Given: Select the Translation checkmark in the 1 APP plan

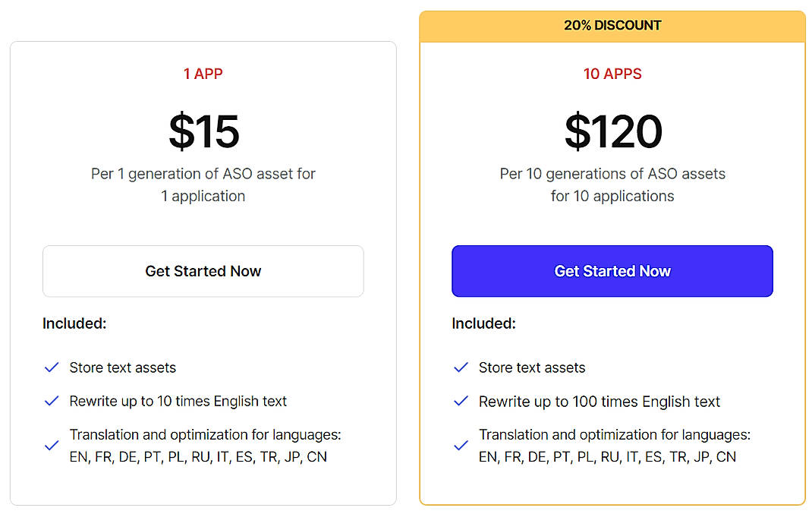Looking at the screenshot, I should 51,445.
